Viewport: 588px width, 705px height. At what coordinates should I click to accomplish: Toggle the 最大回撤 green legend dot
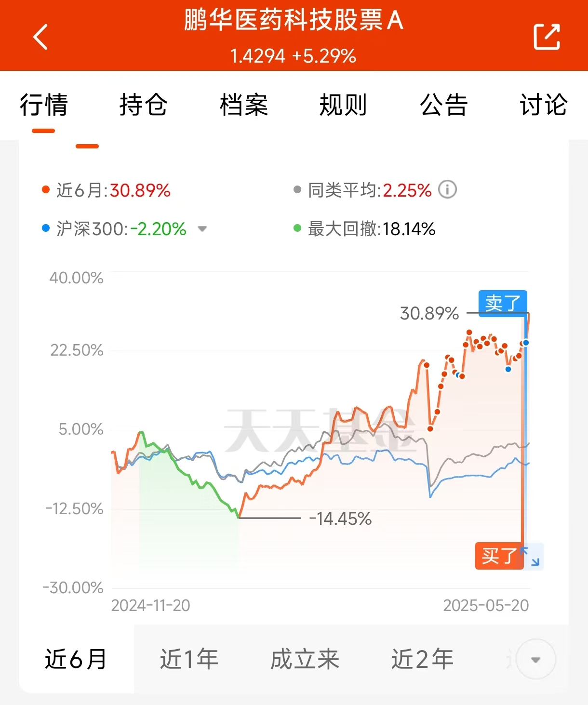click(x=297, y=228)
